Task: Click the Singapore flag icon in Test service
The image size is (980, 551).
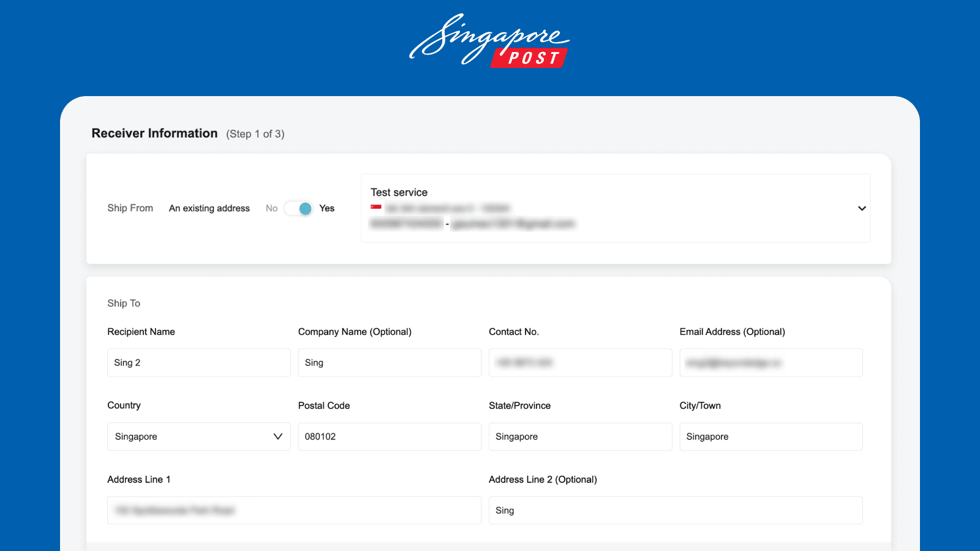Action: tap(376, 208)
